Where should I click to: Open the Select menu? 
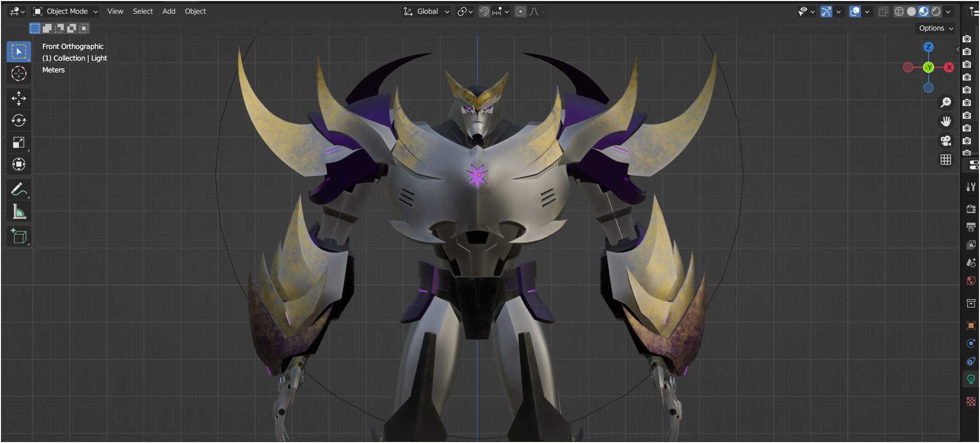click(143, 11)
